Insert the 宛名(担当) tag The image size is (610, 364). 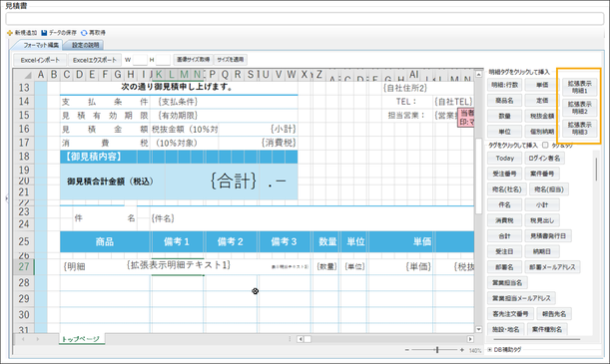548,189
